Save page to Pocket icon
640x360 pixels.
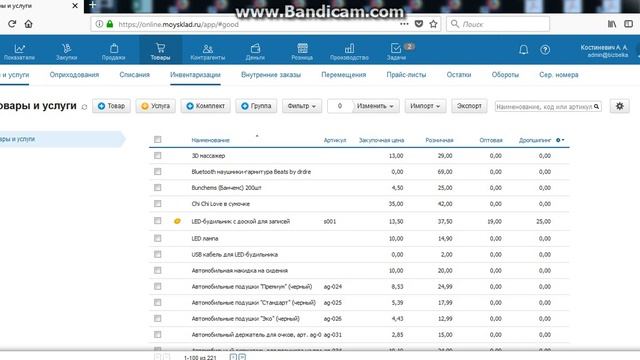click(x=419, y=24)
